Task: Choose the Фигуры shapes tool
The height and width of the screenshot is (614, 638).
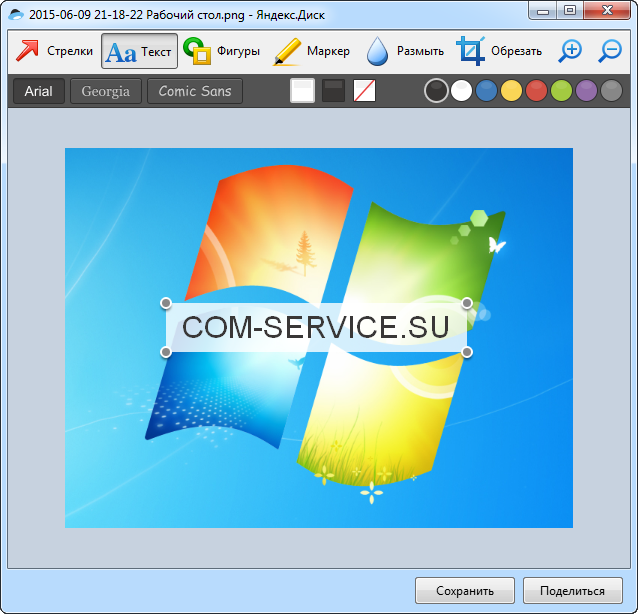Action: (222, 51)
